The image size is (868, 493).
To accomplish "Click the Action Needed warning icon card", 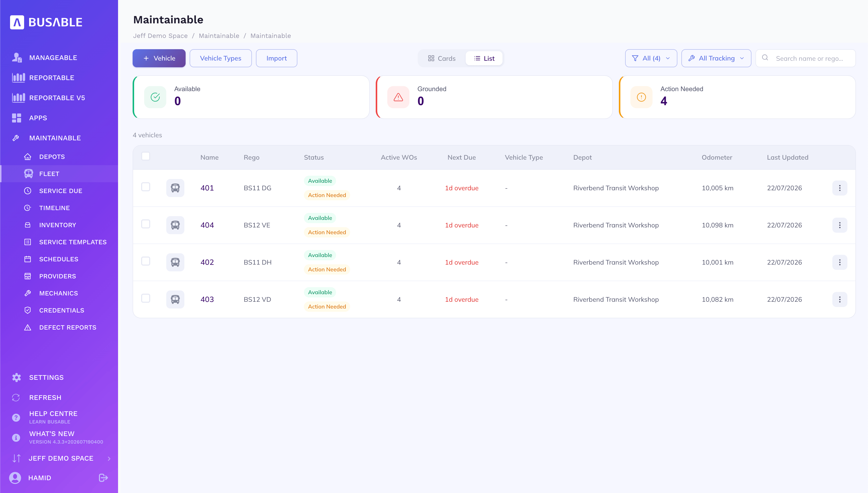I will point(641,97).
